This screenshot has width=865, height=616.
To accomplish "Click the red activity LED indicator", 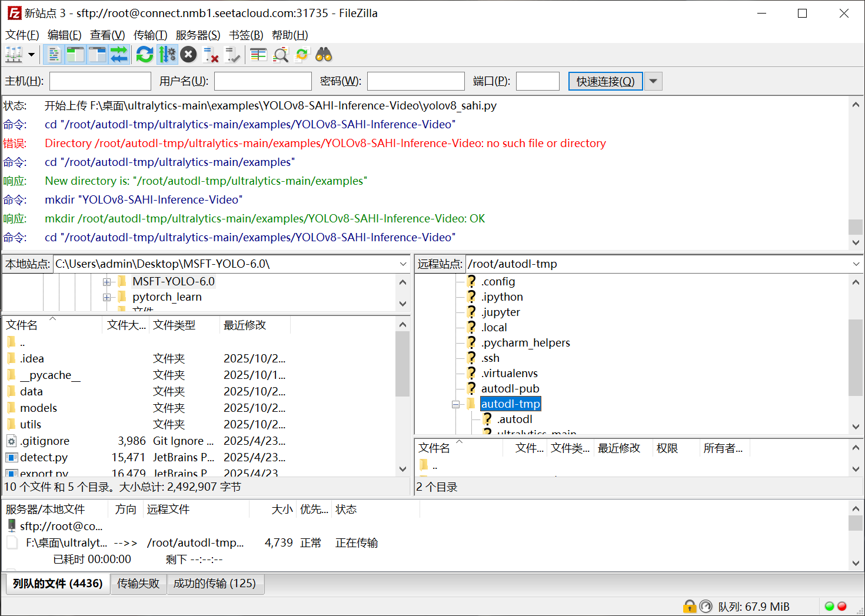I will [842, 606].
